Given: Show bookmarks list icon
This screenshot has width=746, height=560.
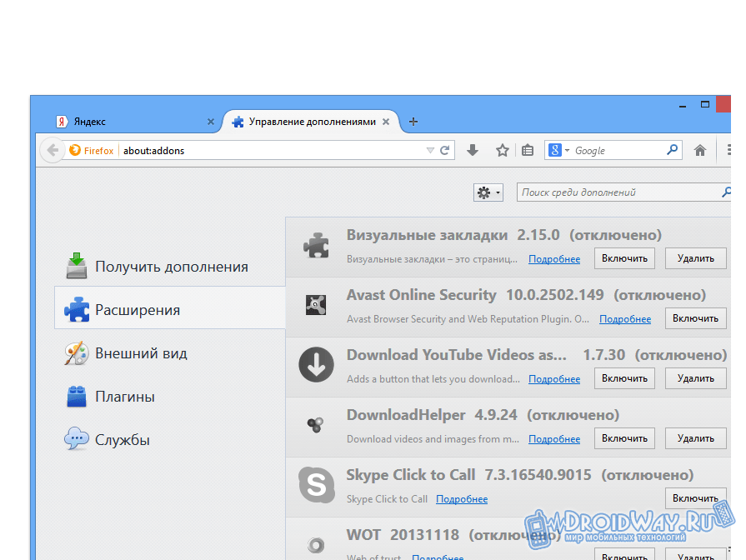Looking at the screenshot, I should click(528, 150).
